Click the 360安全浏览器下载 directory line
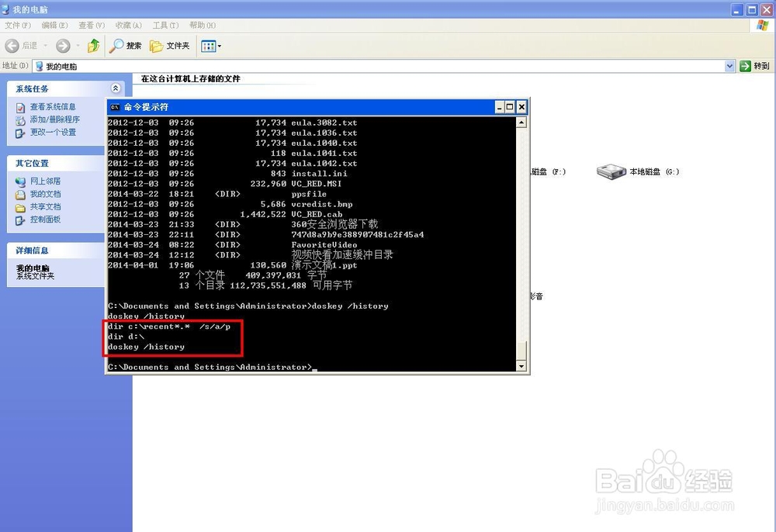Image resolution: width=776 pixels, height=532 pixels. pos(243,224)
